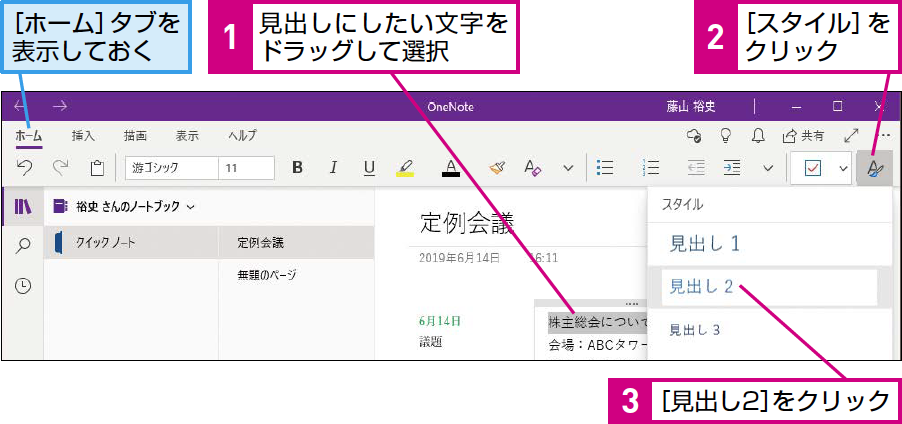Apply the 見出し 3 style

pos(695,330)
